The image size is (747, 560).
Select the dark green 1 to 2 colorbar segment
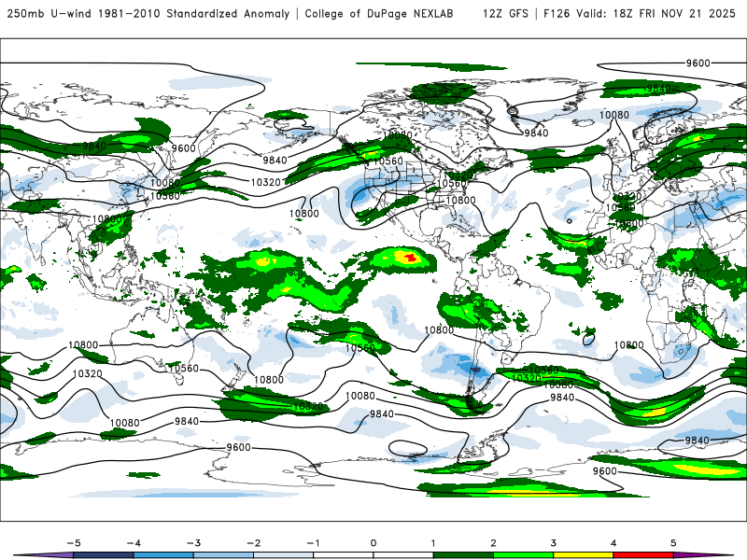tap(463, 555)
